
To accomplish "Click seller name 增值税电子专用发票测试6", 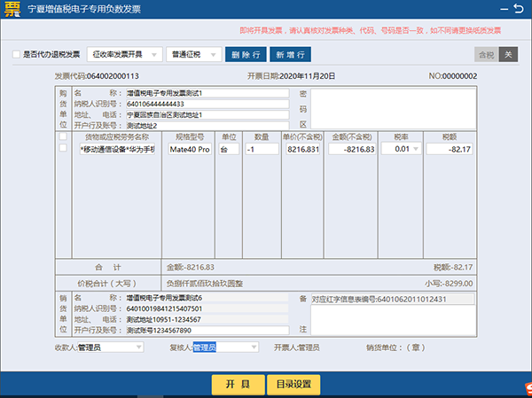I will 164,298.
